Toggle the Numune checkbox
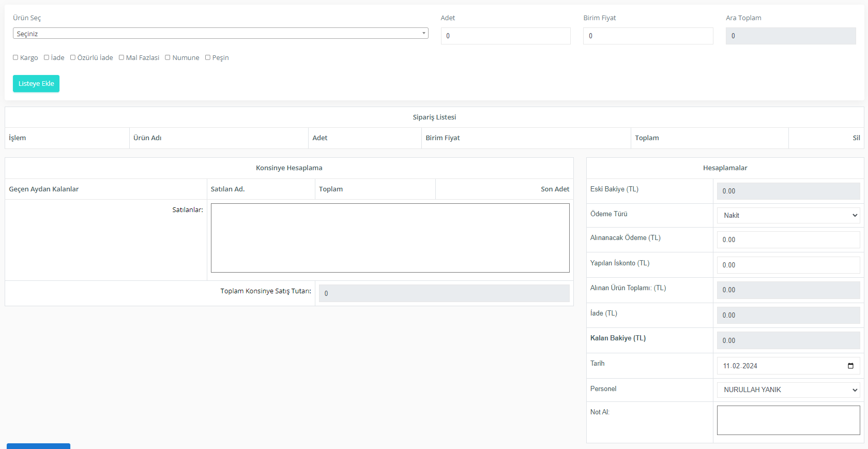Image resolution: width=868 pixels, height=449 pixels. click(167, 57)
